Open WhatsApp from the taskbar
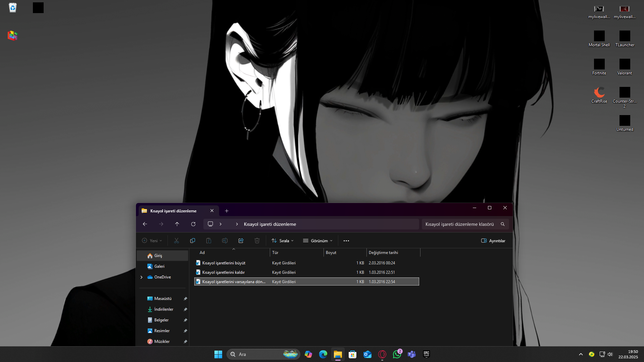The width and height of the screenshot is (644, 362). [397, 354]
